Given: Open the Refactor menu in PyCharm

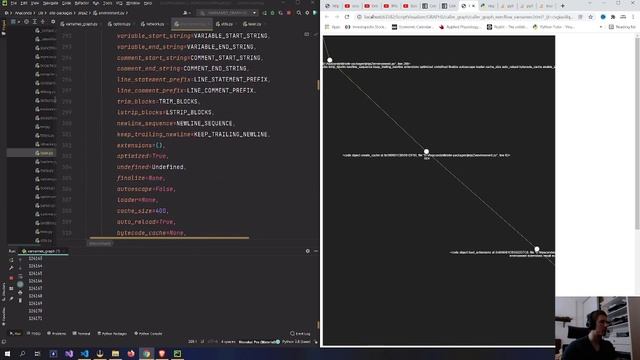Looking at the screenshot, I should tap(82, 3).
